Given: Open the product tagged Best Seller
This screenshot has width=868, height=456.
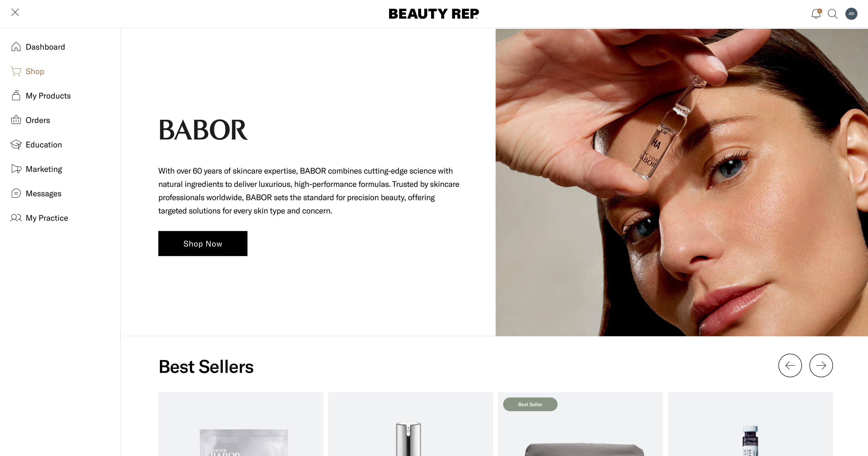Looking at the screenshot, I should coord(580,424).
